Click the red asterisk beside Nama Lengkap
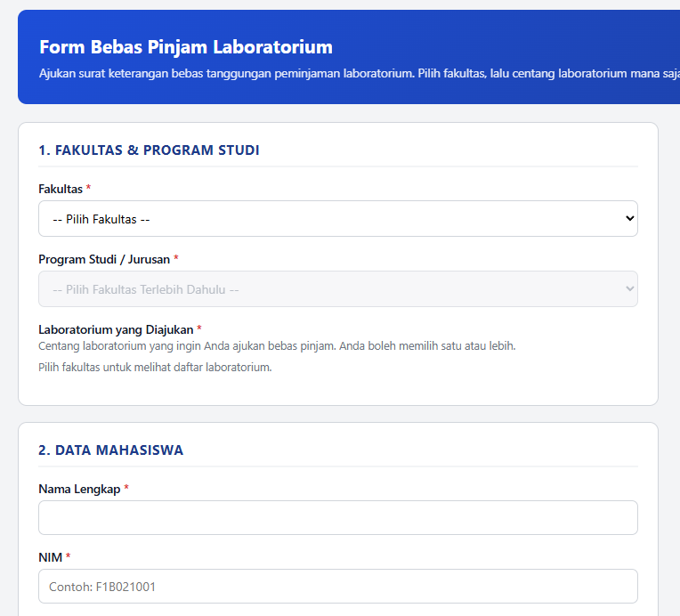680x616 pixels. [126, 488]
